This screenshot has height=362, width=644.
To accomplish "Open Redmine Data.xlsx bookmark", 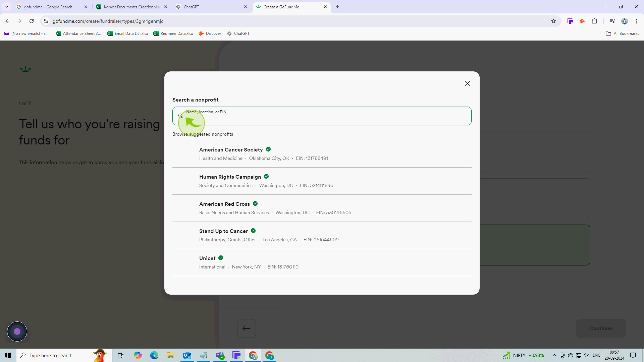I will point(173,34).
